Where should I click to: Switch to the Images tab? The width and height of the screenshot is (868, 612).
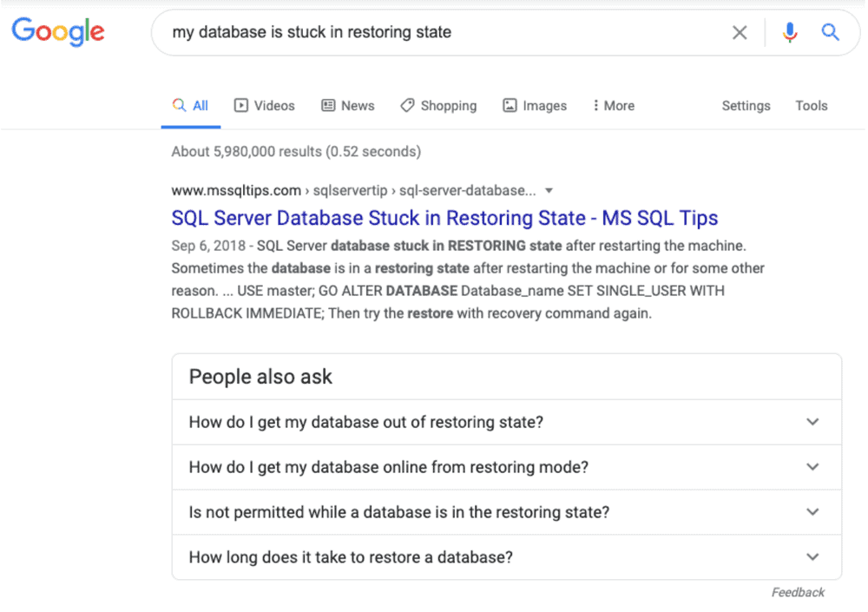535,106
